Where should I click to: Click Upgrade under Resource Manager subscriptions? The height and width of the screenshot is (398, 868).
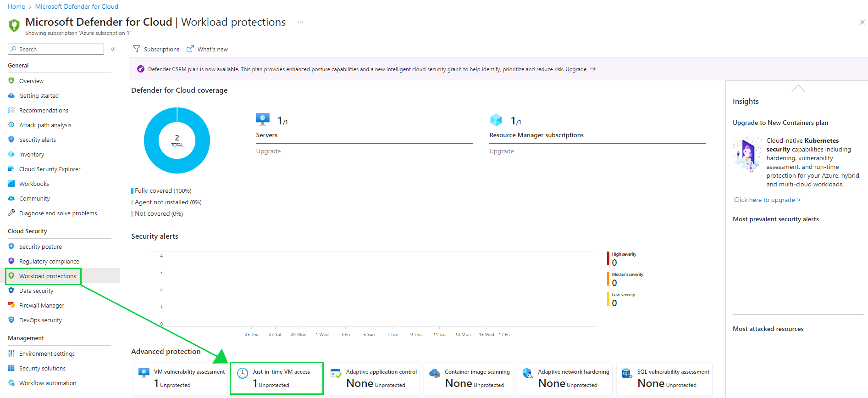point(502,151)
